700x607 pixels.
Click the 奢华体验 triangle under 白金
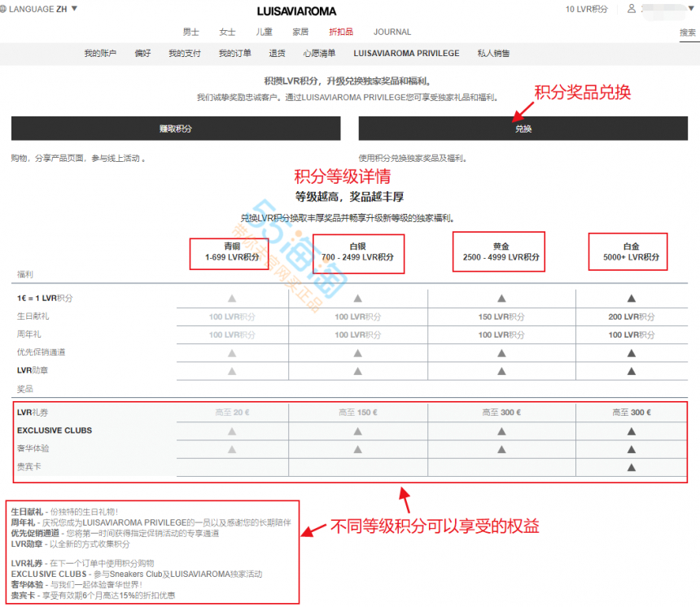click(x=632, y=449)
